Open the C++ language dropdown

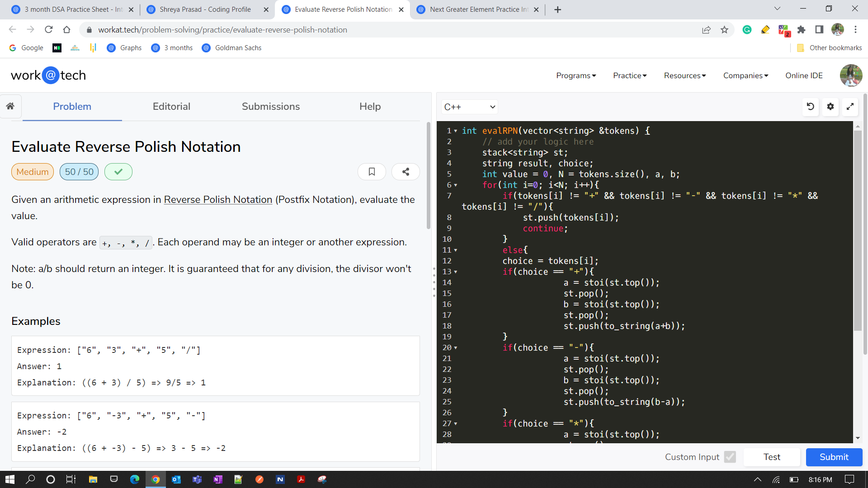[469, 107]
